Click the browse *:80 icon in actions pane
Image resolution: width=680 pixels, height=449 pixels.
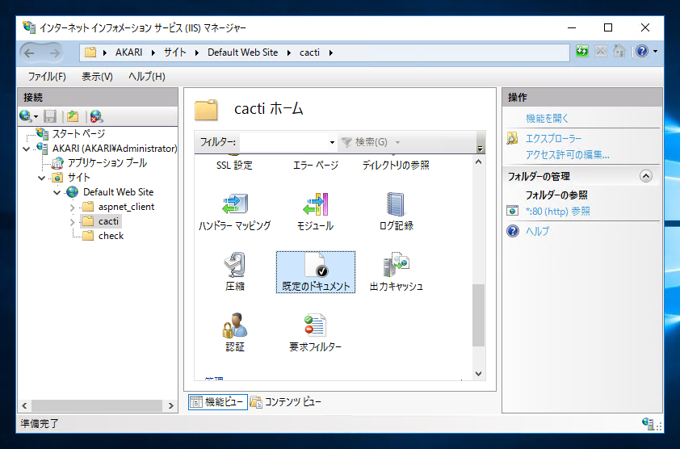click(x=513, y=211)
